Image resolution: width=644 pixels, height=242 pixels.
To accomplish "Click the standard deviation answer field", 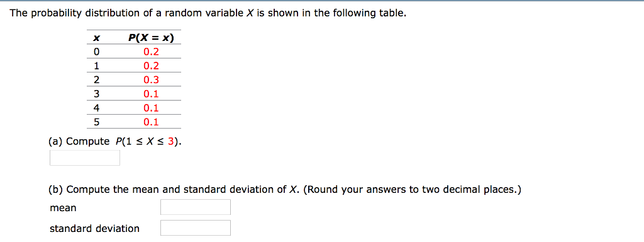I will [x=196, y=228].
